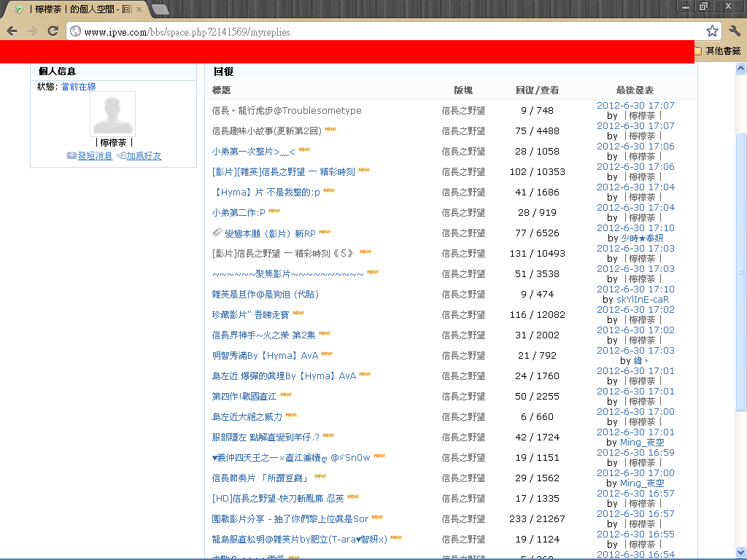Open thread 服部隱左 點解直變到羊仔.?

(x=266, y=437)
